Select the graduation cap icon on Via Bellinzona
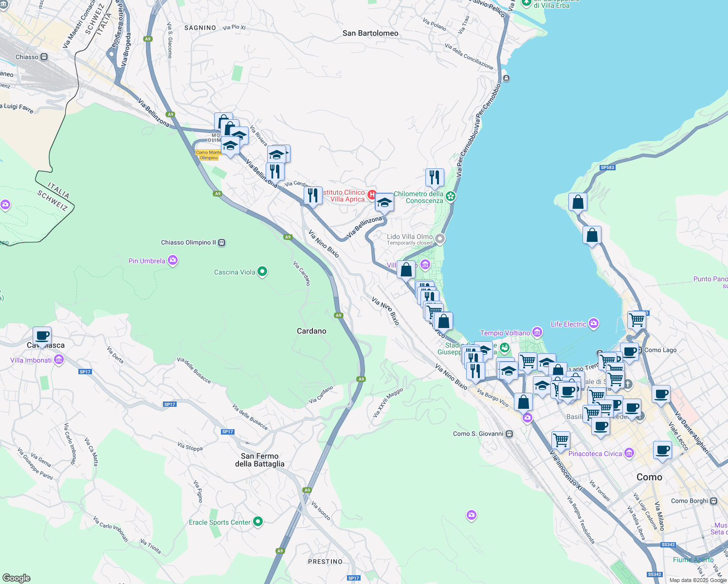728x584 pixels. point(384,203)
